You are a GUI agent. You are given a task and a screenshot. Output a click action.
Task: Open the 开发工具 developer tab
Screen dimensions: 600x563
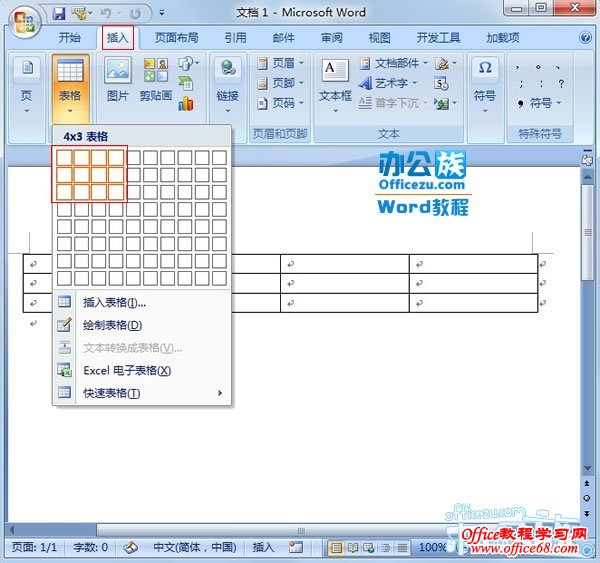coord(438,38)
